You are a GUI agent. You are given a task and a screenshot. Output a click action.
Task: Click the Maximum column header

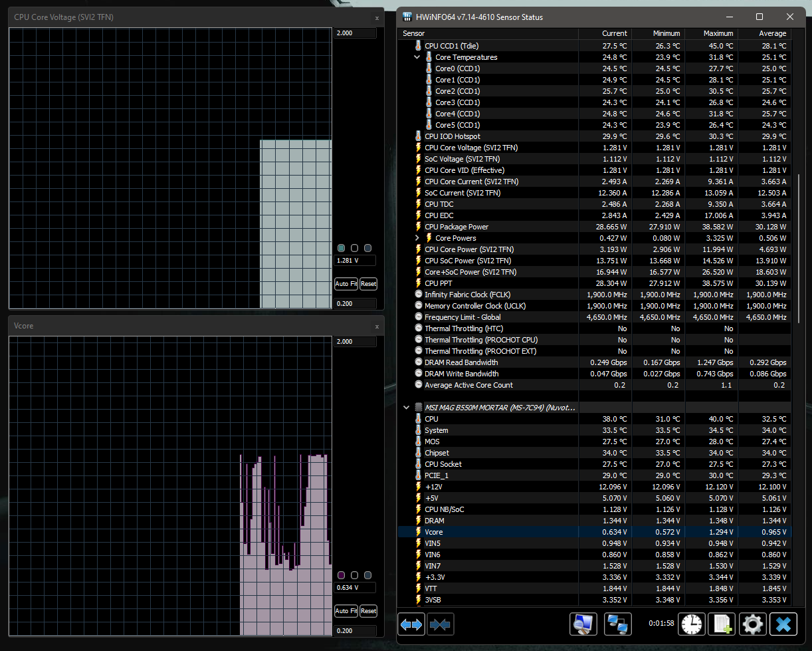pyautogui.click(x=718, y=33)
